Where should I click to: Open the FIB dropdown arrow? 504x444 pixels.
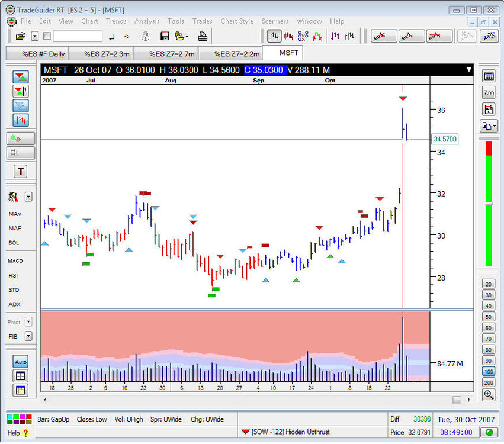pos(28,336)
